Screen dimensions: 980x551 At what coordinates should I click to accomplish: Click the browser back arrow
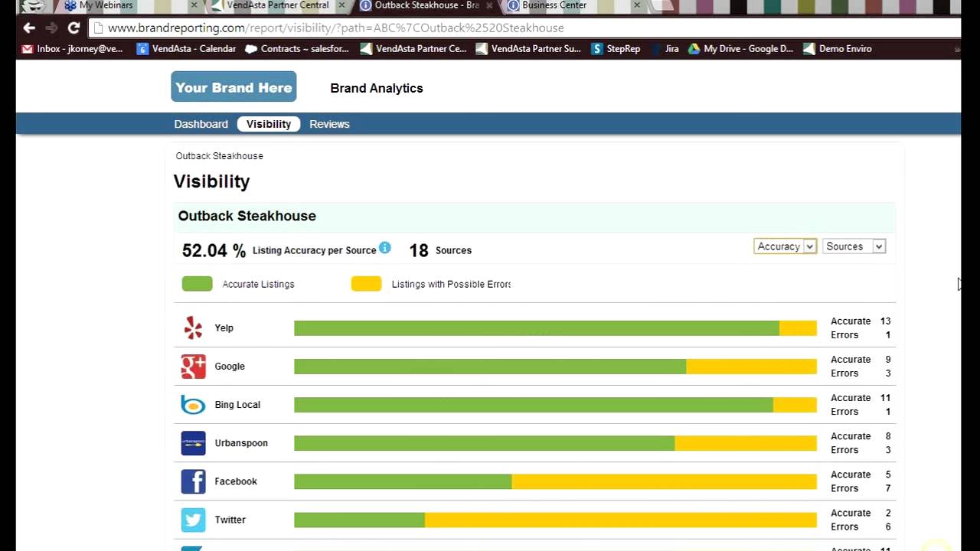coord(29,28)
